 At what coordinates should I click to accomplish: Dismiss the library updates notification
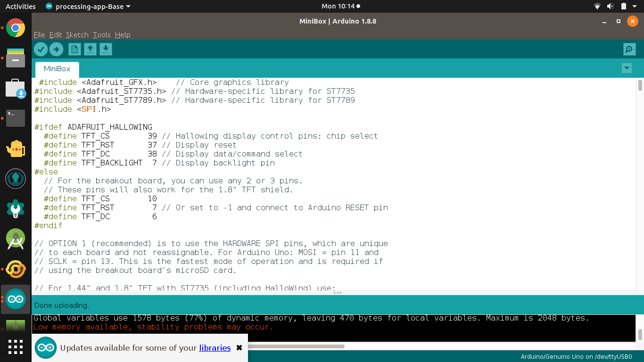tap(239, 348)
